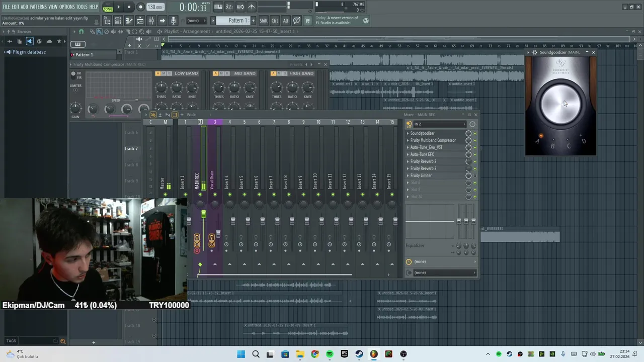Click the Ctrl button in toolbar

click(275, 21)
